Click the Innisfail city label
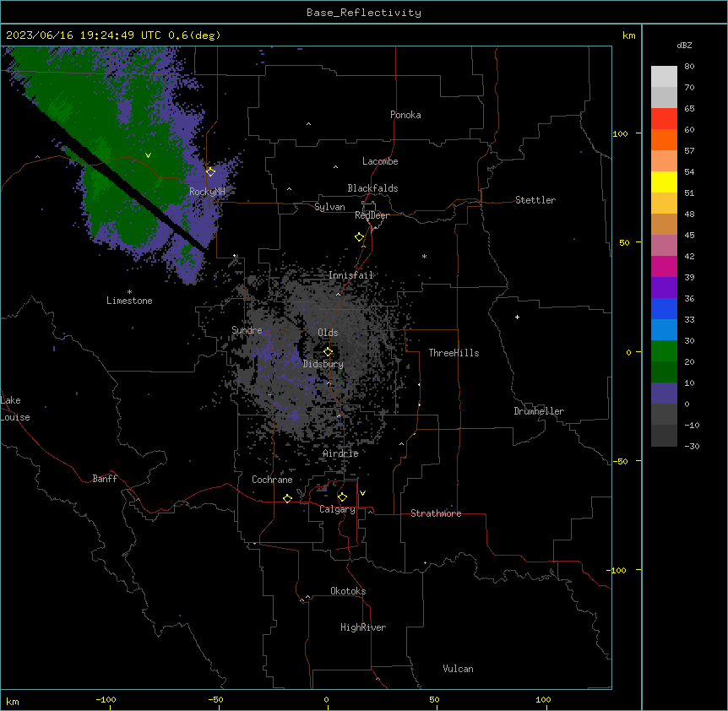 pyautogui.click(x=351, y=275)
